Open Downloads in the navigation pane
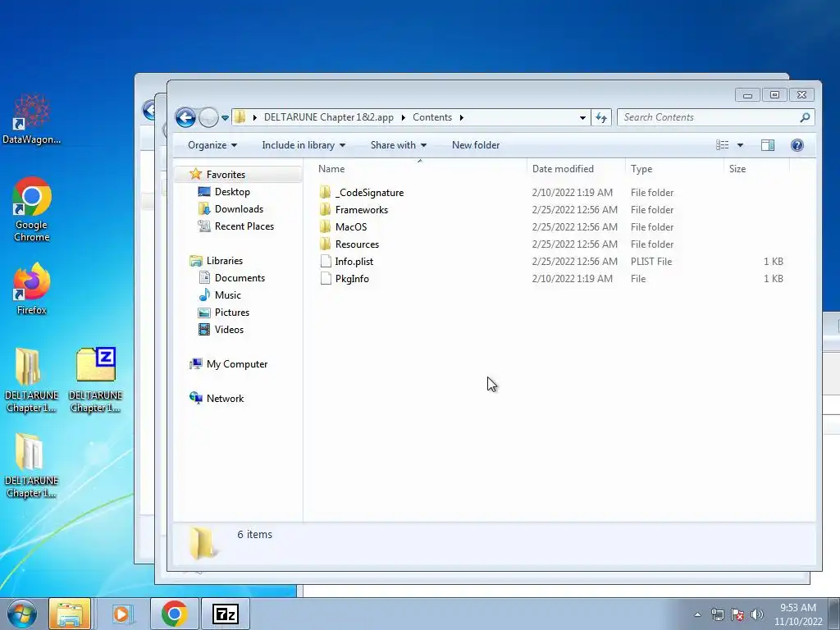Image resolution: width=840 pixels, height=630 pixels. tap(239, 209)
